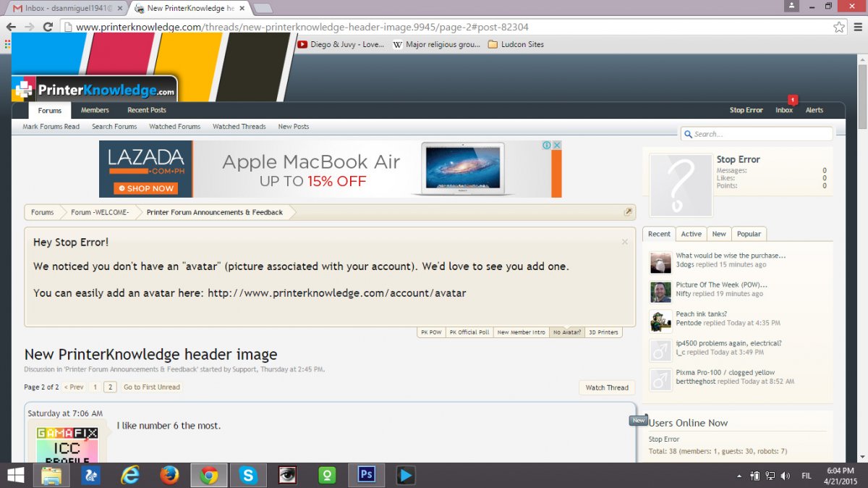Image resolution: width=868 pixels, height=488 pixels.
Task: Select the New Member Intro notice tab
Action: pos(521,332)
